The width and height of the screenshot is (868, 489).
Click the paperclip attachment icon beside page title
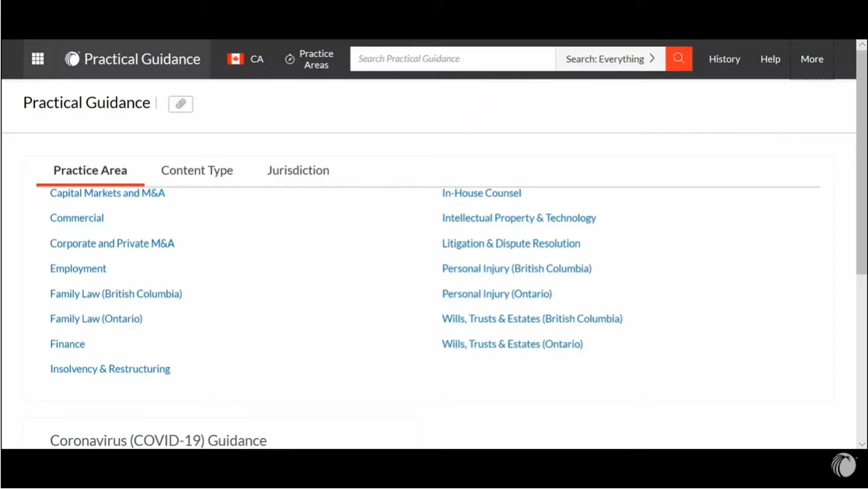click(180, 104)
